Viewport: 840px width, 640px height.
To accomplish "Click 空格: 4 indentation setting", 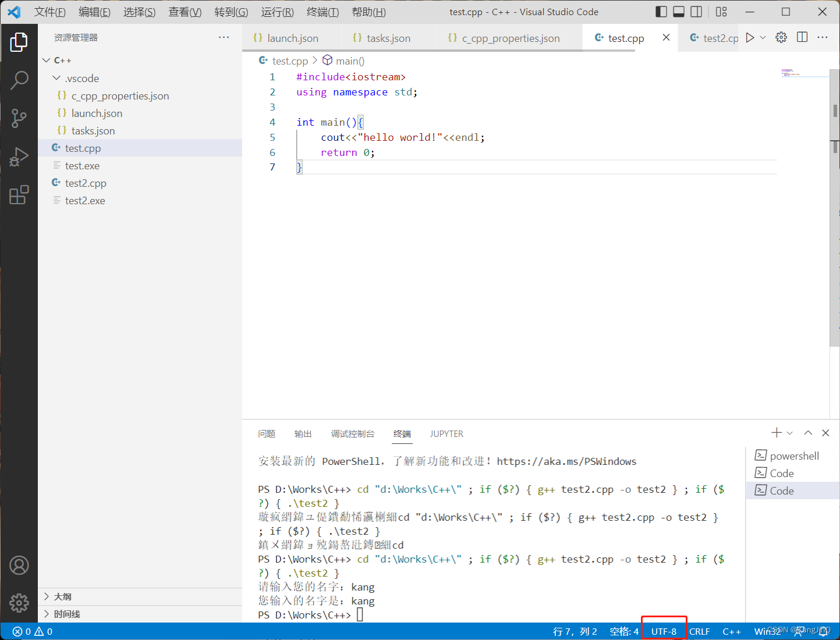I will 624,631.
